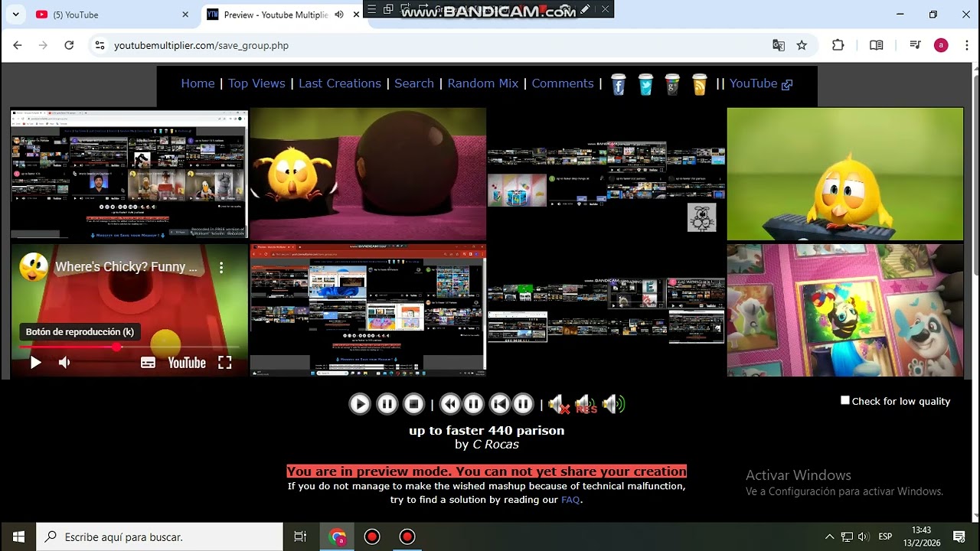Open browser extensions puzzle icon
The image size is (980, 551).
click(x=838, y=45)
